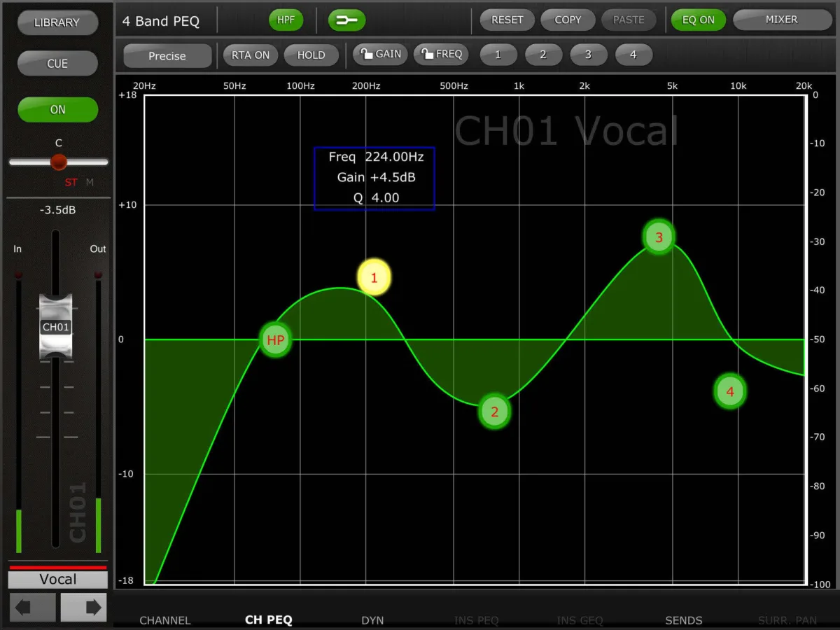840x630 pixels.
Task: Toggle the HPF button off
Action: click(x=286, y=20)
